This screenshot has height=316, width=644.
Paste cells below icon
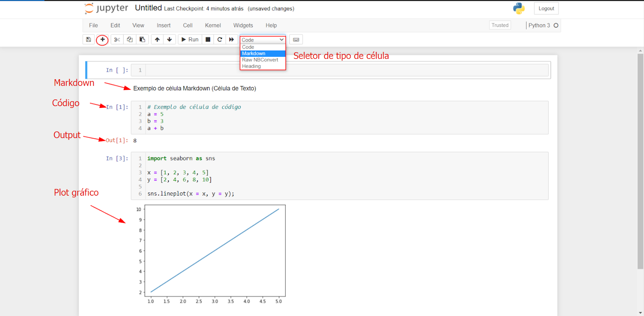142,39
